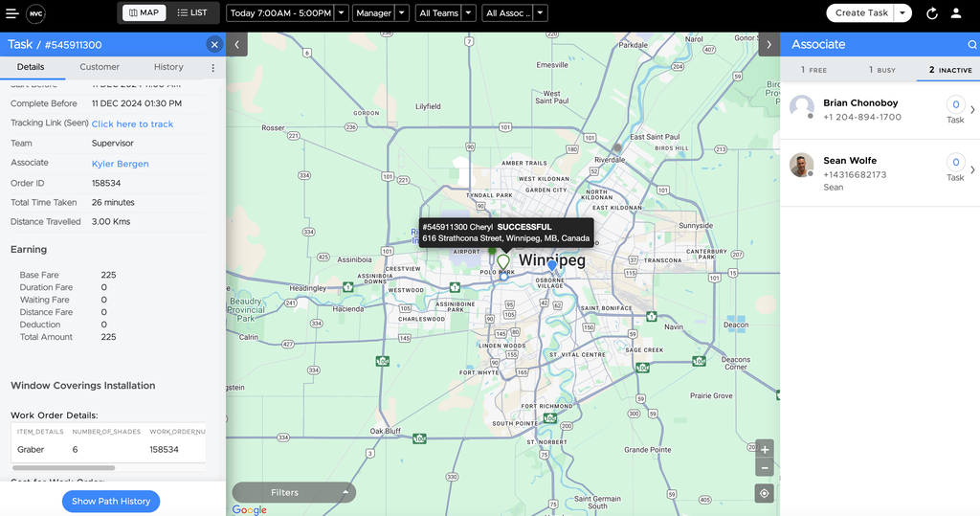Click the refresh icon in top bar
The image size is (980, 516).
tap(932, 13)
